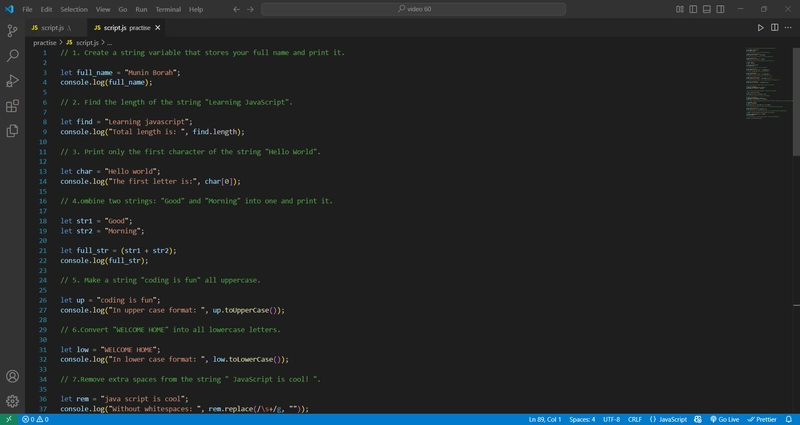Open the Terminal menu

[x=168, y=9]
